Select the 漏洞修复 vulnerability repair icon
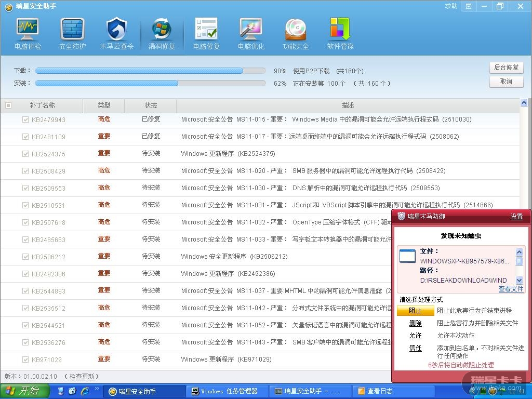Image resolution: width=532 pixels, height=399 pixels. 162,33
